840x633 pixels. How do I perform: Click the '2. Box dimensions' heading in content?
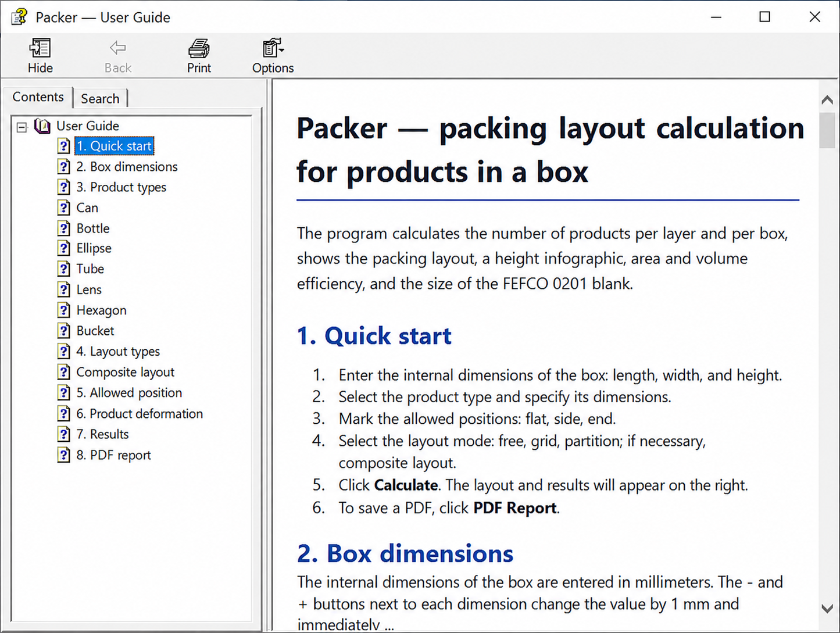405,554
